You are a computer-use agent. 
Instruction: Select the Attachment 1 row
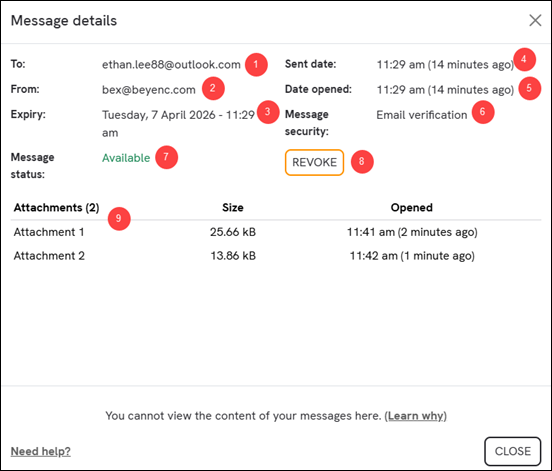[276, 232]
